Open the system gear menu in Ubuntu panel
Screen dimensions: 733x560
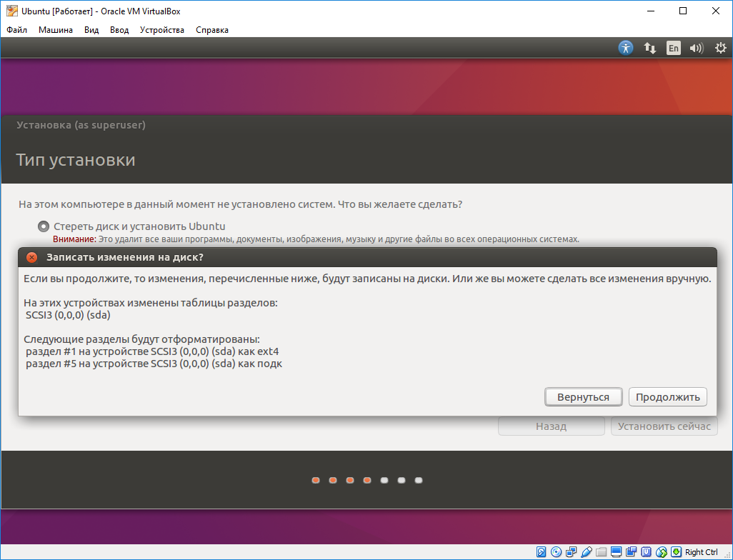point(721,48)
